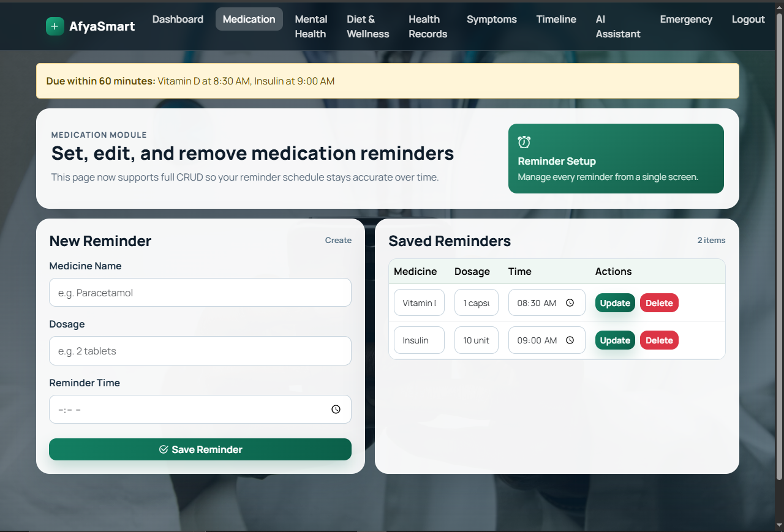Open the clock picker for the 09:00 AM reminder
Screen dimensions: 784x532
click(570, 340)
